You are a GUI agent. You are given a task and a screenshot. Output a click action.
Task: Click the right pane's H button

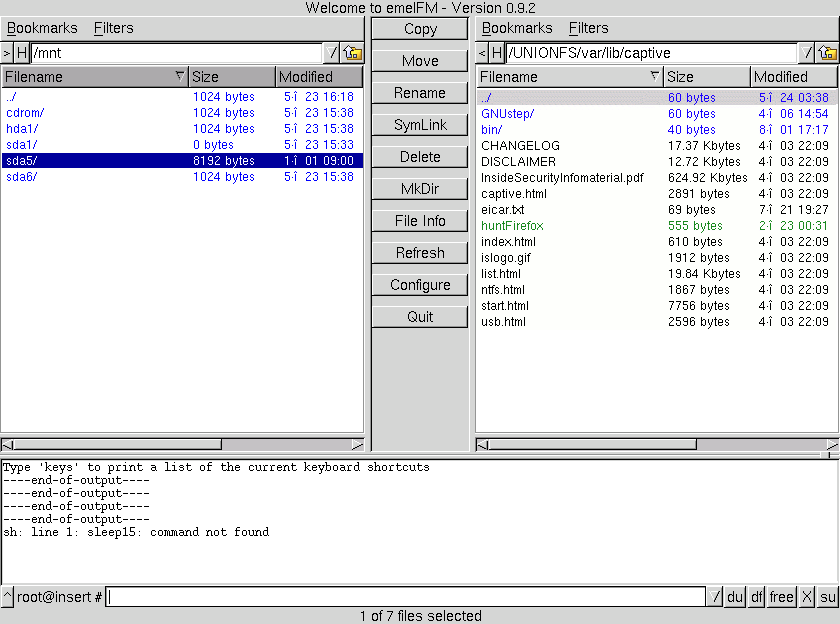click(x=497, y=53)
